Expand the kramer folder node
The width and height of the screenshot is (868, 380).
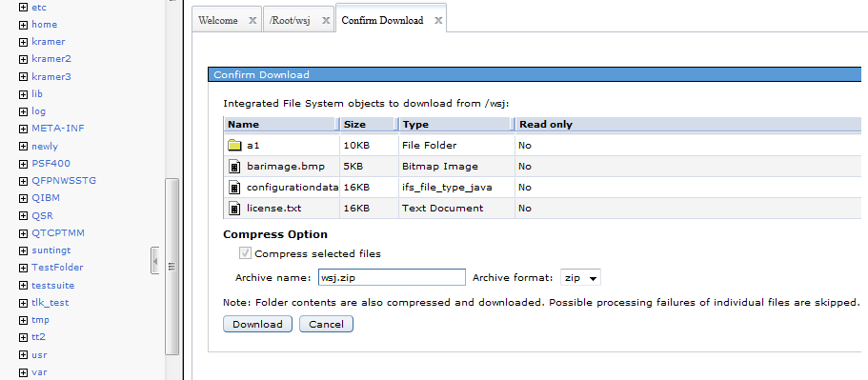(23, 42)
